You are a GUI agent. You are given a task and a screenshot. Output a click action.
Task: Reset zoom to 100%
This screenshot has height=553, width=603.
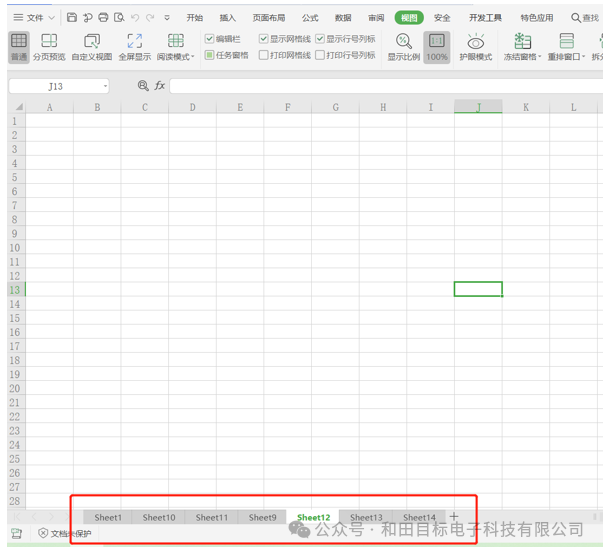[437, 47]
